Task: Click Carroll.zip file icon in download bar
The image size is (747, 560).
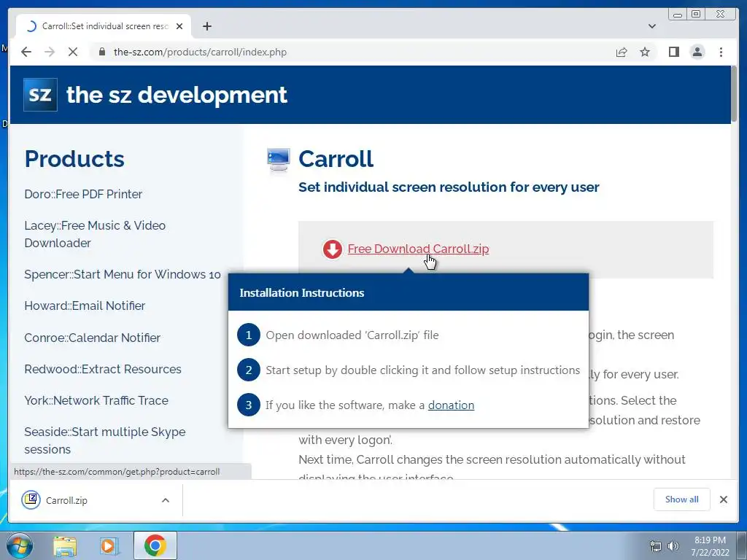Action: 31,500
